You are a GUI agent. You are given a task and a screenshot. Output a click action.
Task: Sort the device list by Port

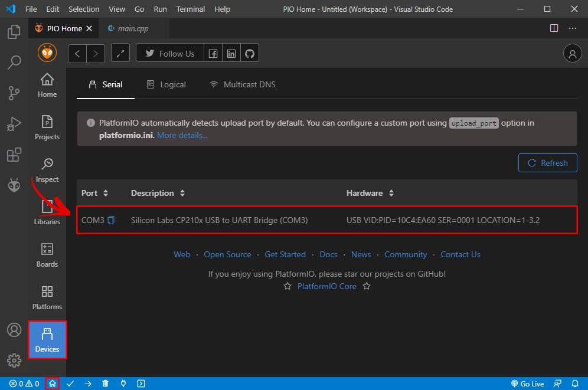click(94, 193)
